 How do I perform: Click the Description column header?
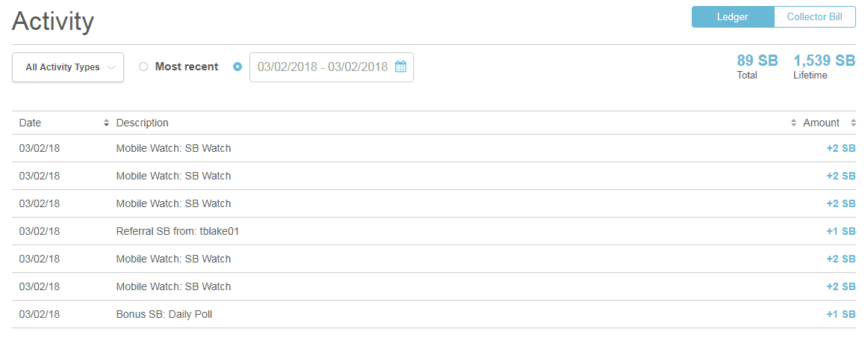pos(142,123)
